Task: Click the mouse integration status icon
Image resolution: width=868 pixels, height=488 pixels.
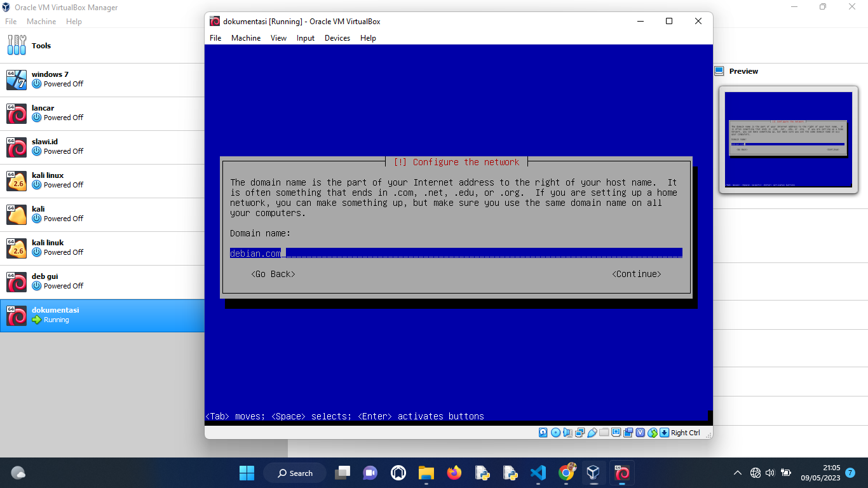Action: tap(653, 433)
